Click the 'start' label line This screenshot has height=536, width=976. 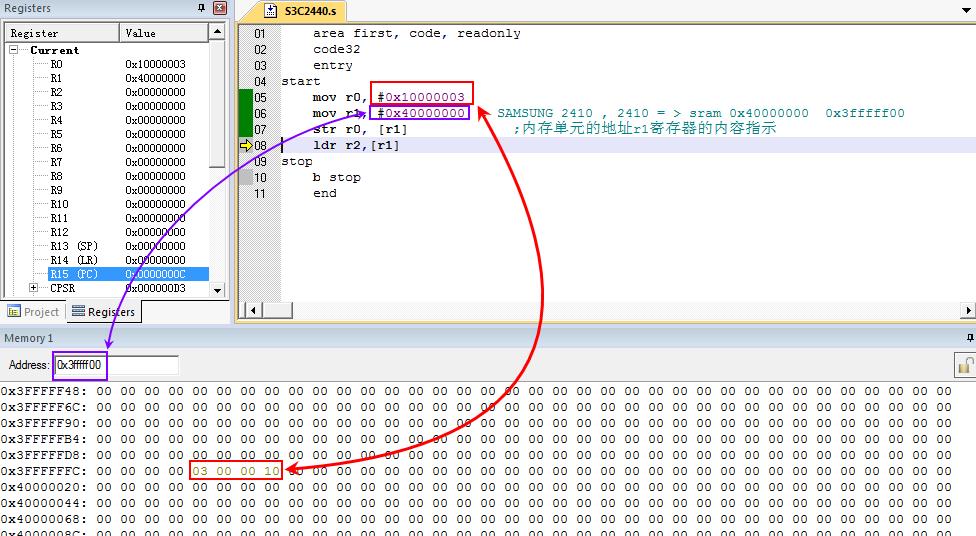[x=301, y=82]
